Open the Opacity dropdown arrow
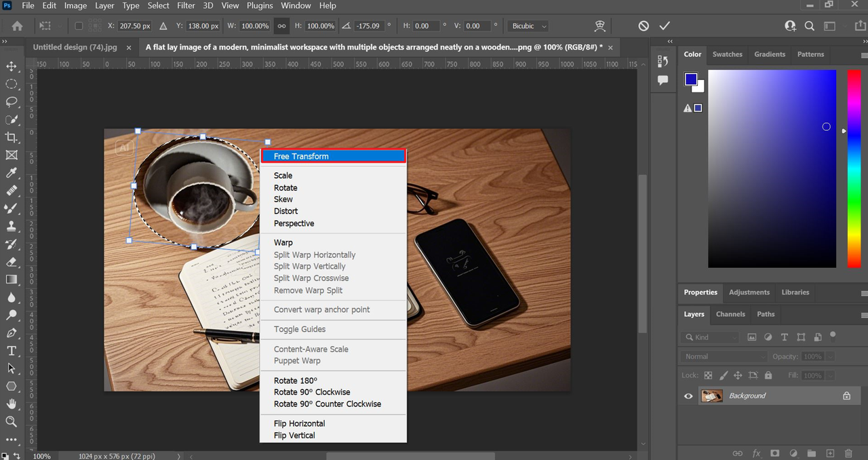 pos(831,356)
